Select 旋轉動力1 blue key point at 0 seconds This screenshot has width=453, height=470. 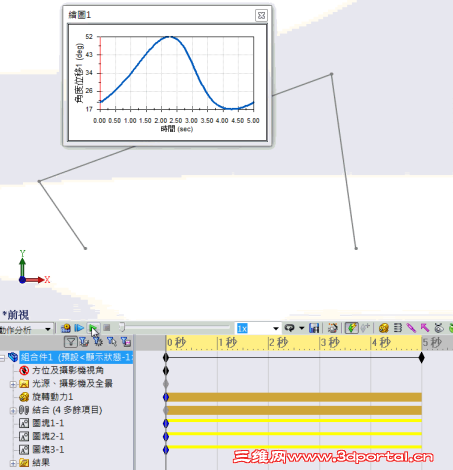tap(166, 397)
